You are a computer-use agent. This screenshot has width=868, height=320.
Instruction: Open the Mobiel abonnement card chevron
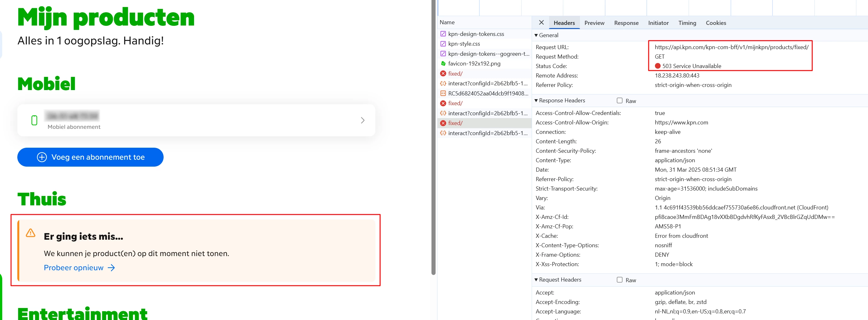click(362, 120)
